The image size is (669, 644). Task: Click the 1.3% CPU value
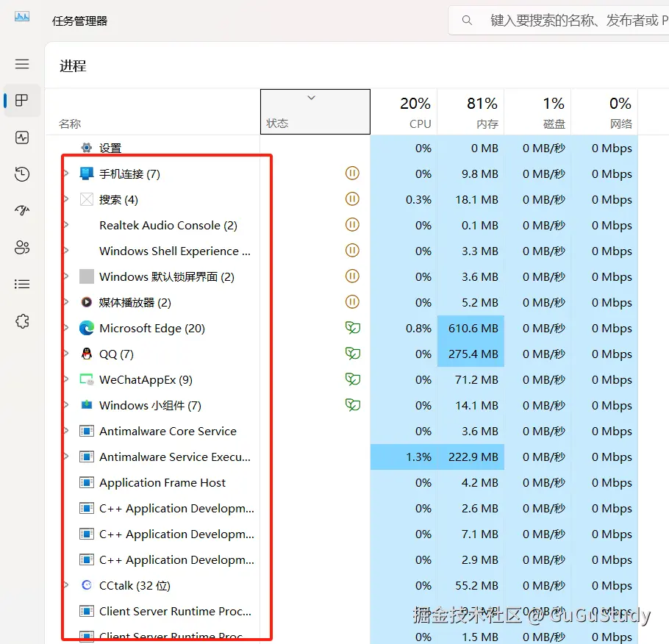(418, 457)
